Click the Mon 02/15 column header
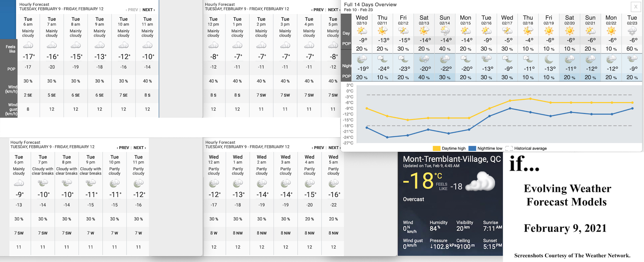644x262 pixels. click(466, 20)
